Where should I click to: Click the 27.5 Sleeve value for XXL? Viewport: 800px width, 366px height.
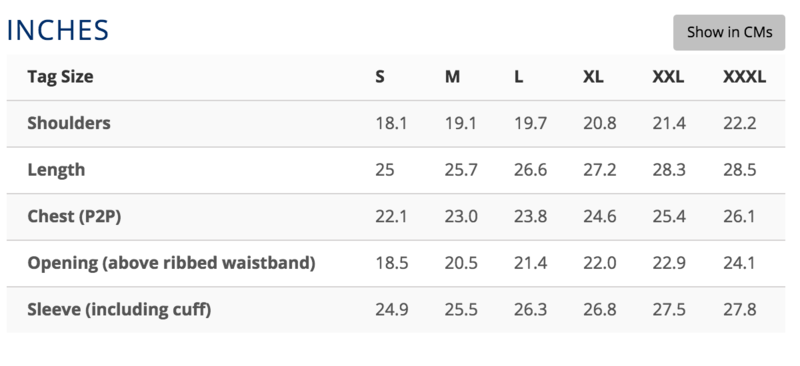click(x=669, y=309)
